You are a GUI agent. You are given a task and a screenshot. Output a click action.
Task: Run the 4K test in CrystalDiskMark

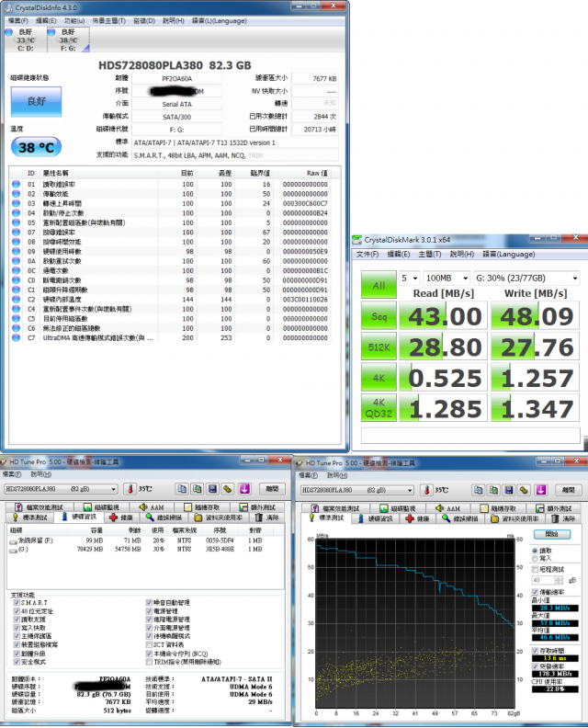click(379, 377)
